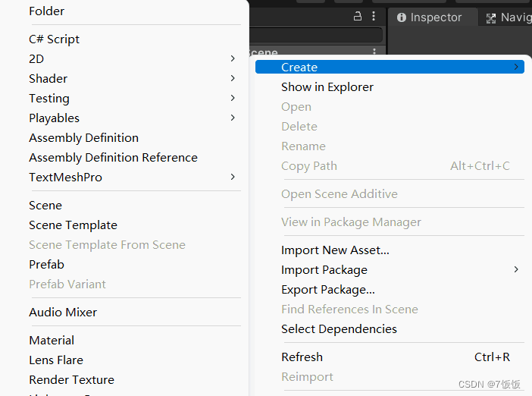
Task: Expand the Shader submenu arrow
Action: (233, 78)
